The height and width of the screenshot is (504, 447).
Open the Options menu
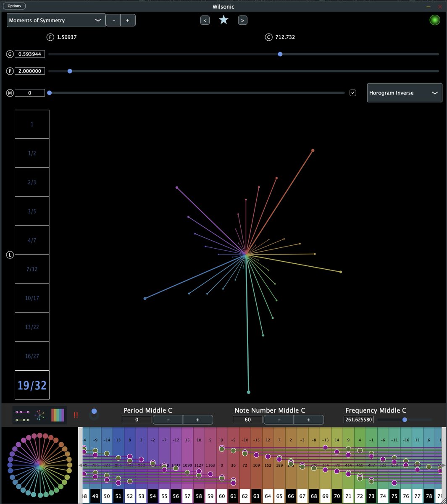(x=14, y=6)
